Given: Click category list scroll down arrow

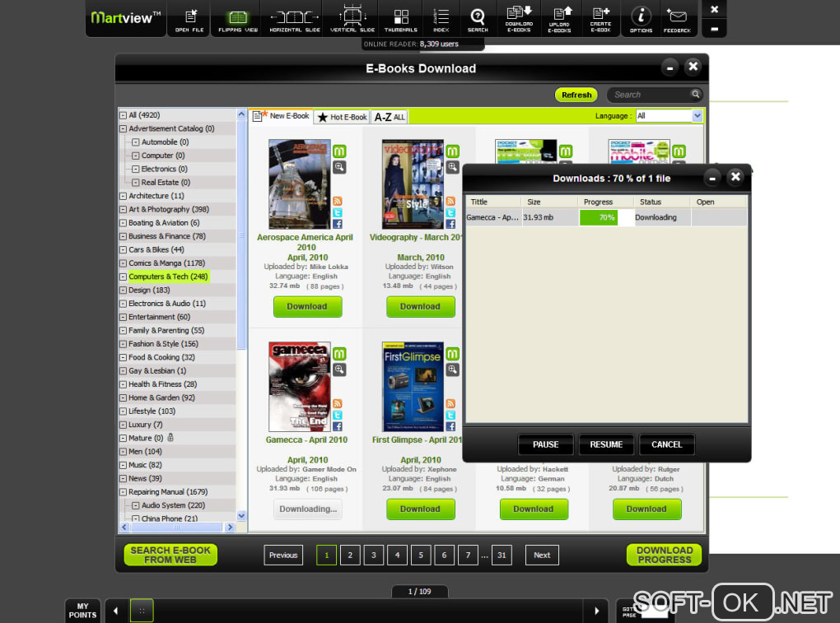Looking at the screenshot, I should point(241,516).
